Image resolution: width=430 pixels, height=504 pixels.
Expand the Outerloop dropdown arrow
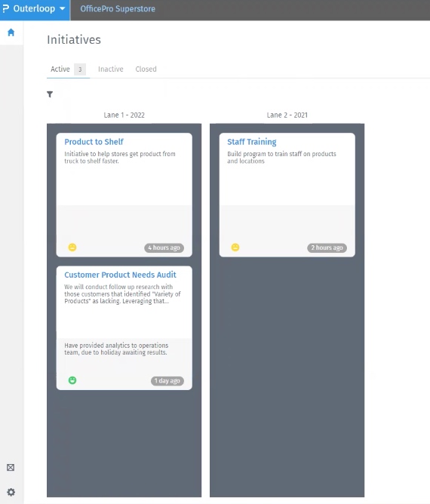[63, 9]
